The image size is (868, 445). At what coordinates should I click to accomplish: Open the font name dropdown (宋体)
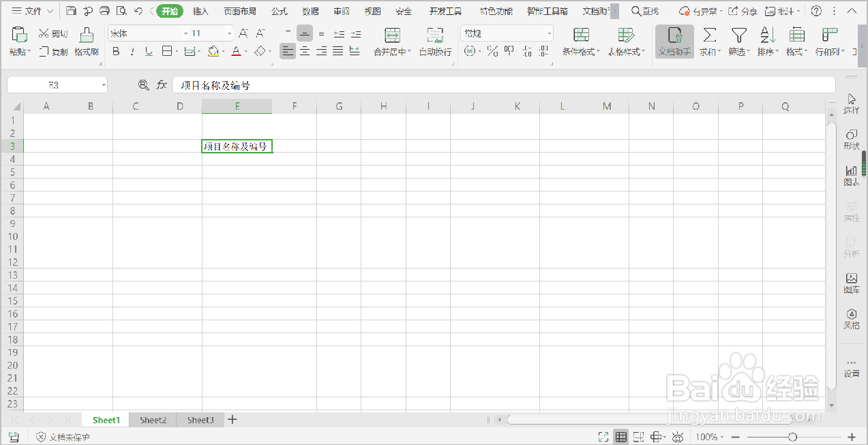pos(186,33)
